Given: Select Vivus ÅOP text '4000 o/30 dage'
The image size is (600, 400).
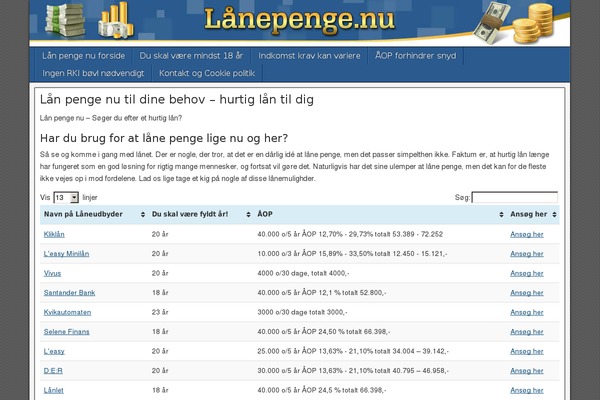Looking at the screenshot, I should [x=281, y=273].
